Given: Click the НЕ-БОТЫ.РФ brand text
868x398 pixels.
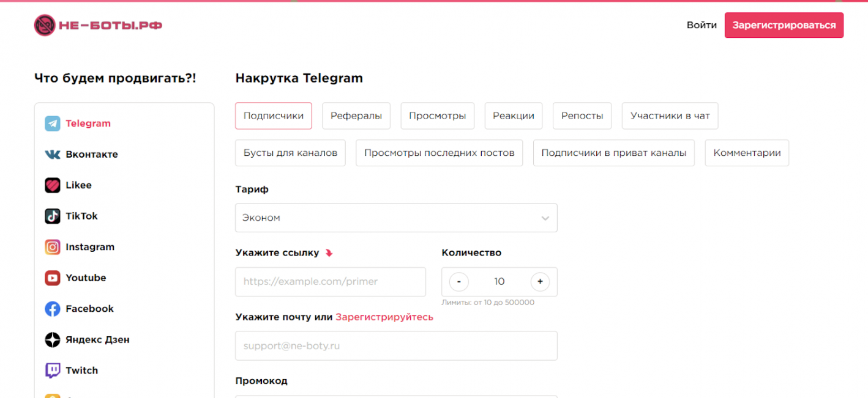Looking at the screenshot, I should pos(110,26).
